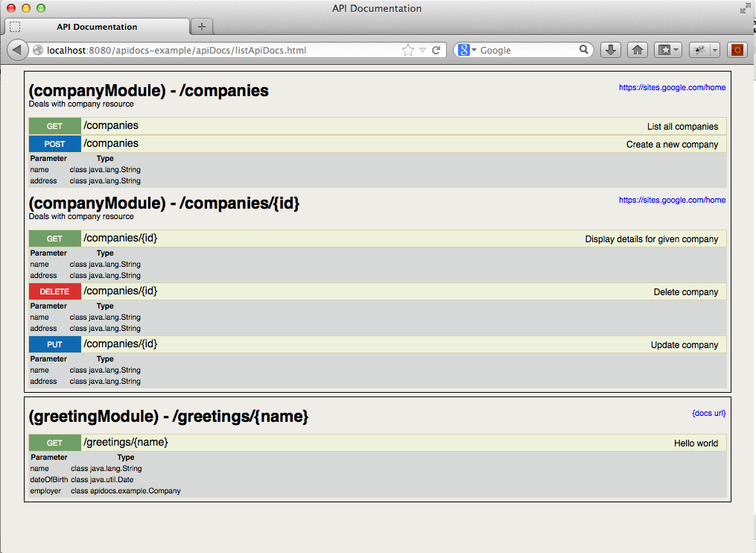This screenshot has width=756, height=553.
Task: Follow the {docs url} link
Action: point(709,413)
